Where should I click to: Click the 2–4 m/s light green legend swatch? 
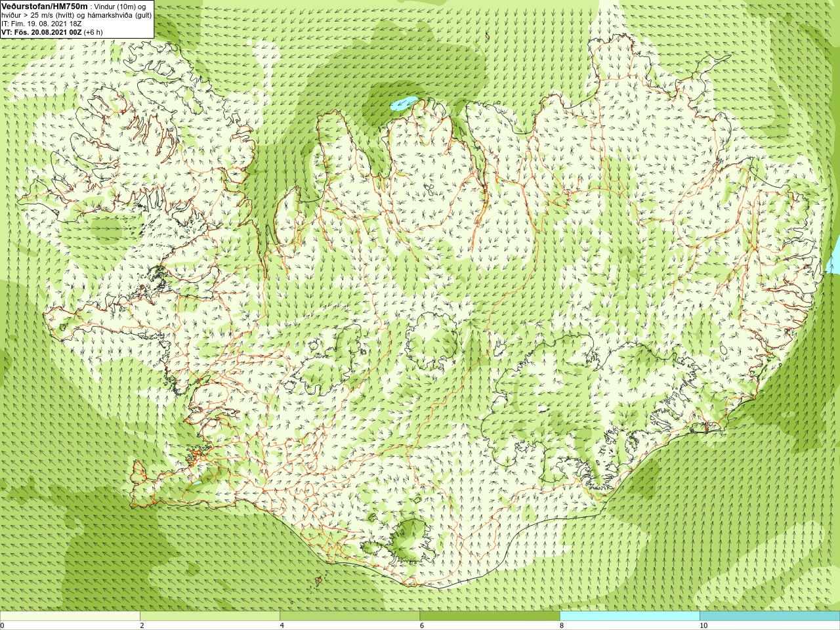tap(210, 616)
